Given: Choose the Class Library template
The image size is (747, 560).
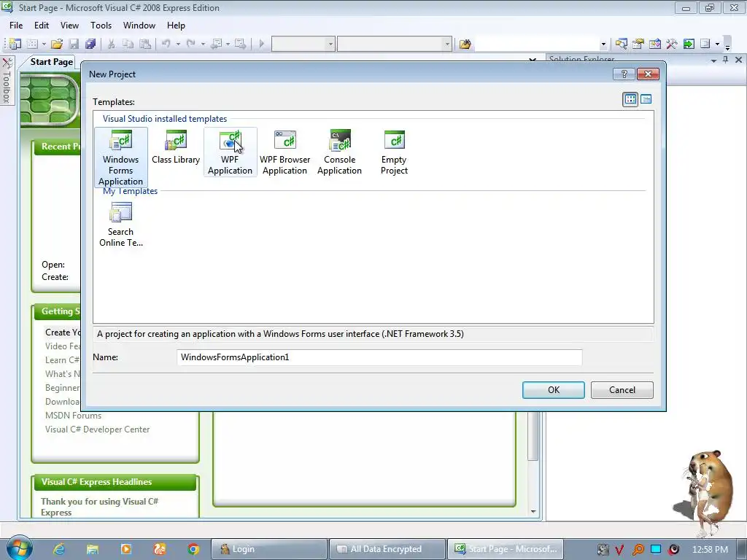Looking at the screenshot, I should (x=175, y=147).
